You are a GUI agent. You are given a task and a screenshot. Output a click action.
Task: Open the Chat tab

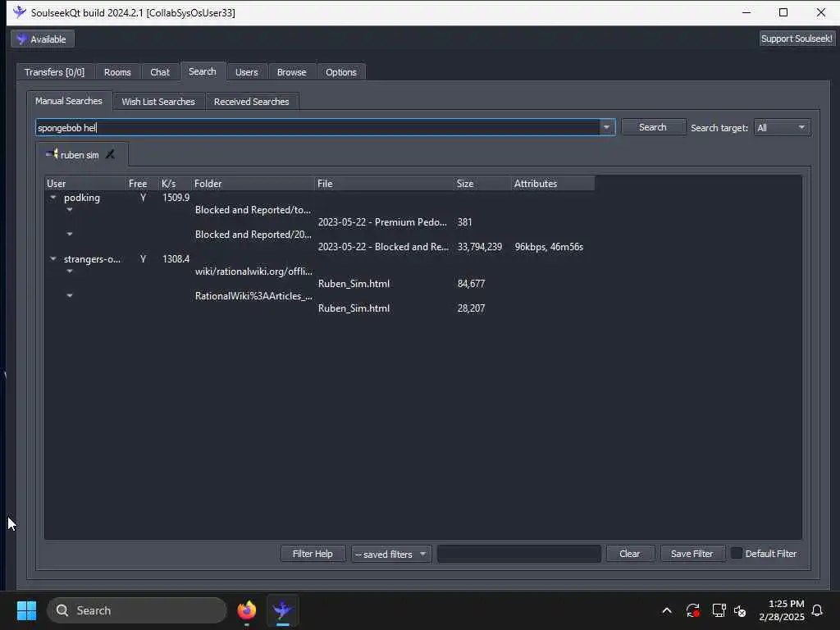[x=160, y=72]
